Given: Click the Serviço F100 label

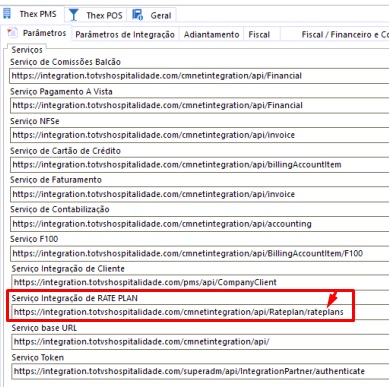Looking at the screenshot, I should (x=34, y=239).
